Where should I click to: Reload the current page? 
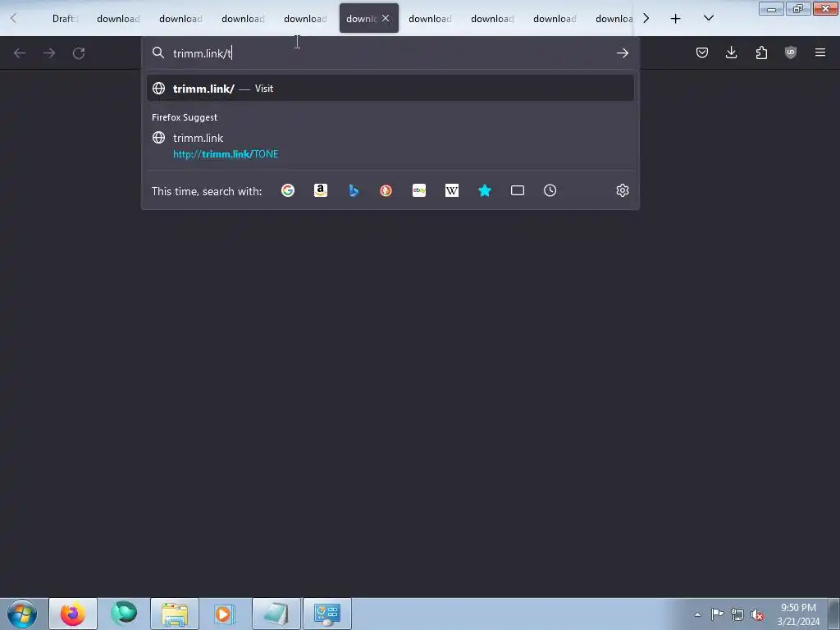click(79, 53)
